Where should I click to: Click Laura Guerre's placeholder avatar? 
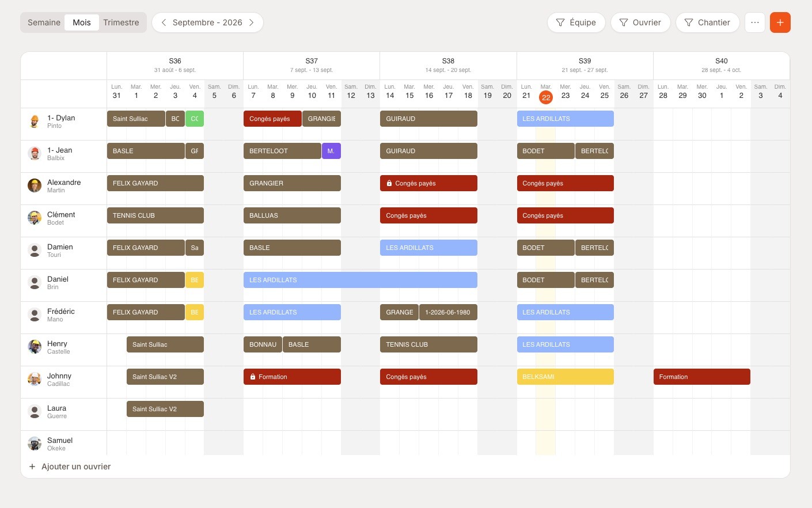tap(35, 411)
